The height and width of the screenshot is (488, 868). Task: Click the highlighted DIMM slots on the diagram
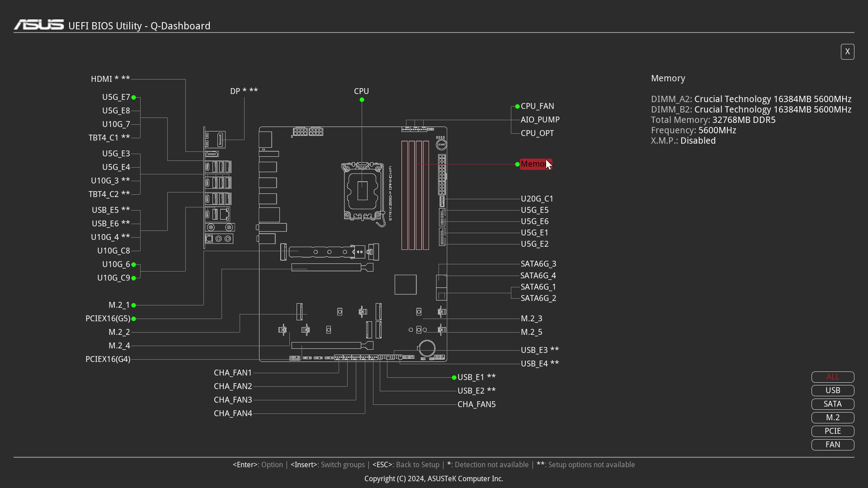tap(415, 195)
